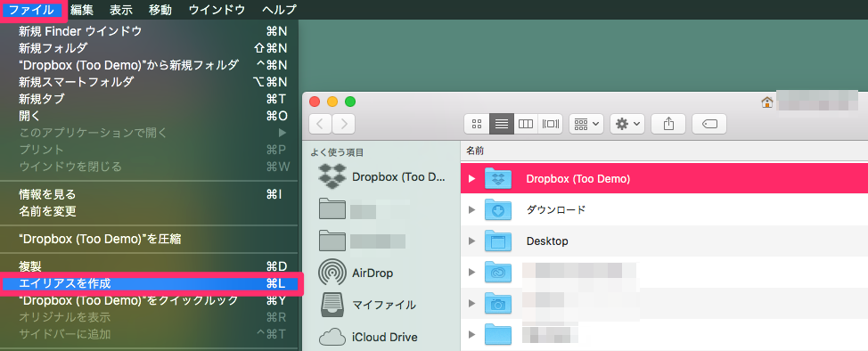868x351 pixels.
Task: Switch Finder to Cover Flow view
Action: point(550,124)
